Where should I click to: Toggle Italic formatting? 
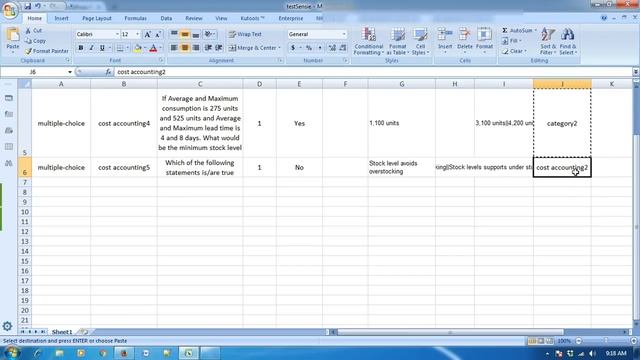tap(91, 48)
